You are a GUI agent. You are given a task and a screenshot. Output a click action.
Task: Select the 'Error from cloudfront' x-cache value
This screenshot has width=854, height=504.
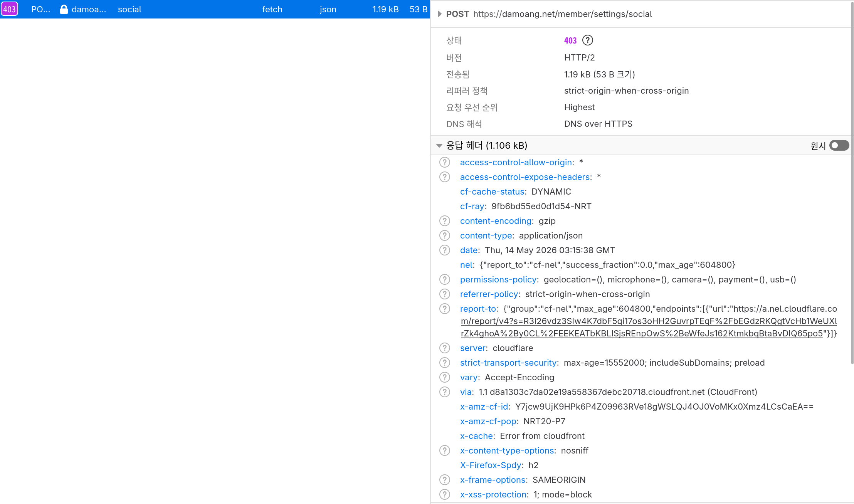click(542, 436)
